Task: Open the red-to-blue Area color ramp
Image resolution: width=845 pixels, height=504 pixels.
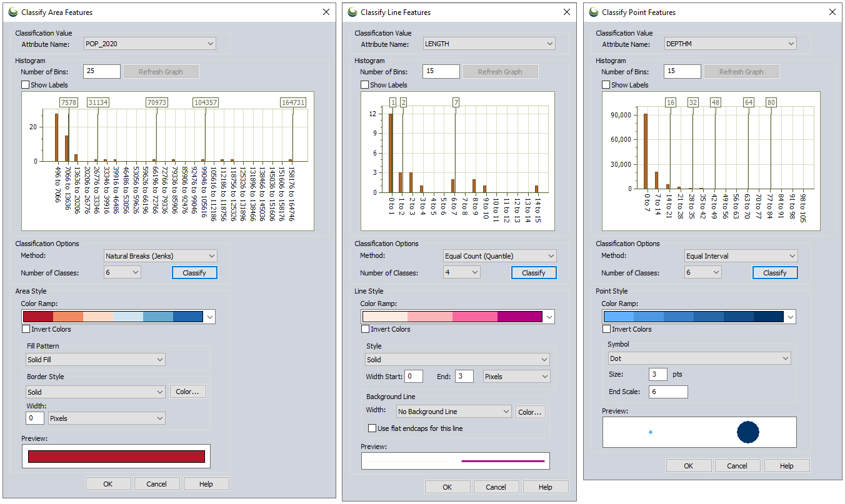Action: click(x=119, y=317)
